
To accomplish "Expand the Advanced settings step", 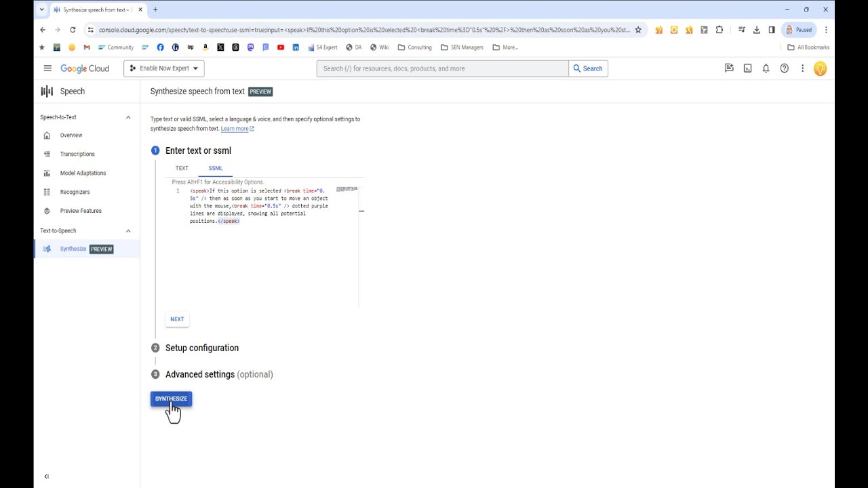I will [x=219, y=374].
